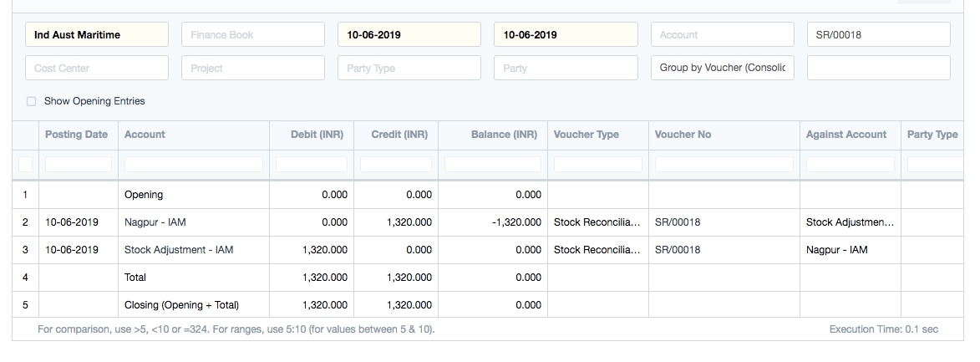980x362 pixels.
Task: Click the Party filter field
Action: pyautogui.click(x=565, y=68)
